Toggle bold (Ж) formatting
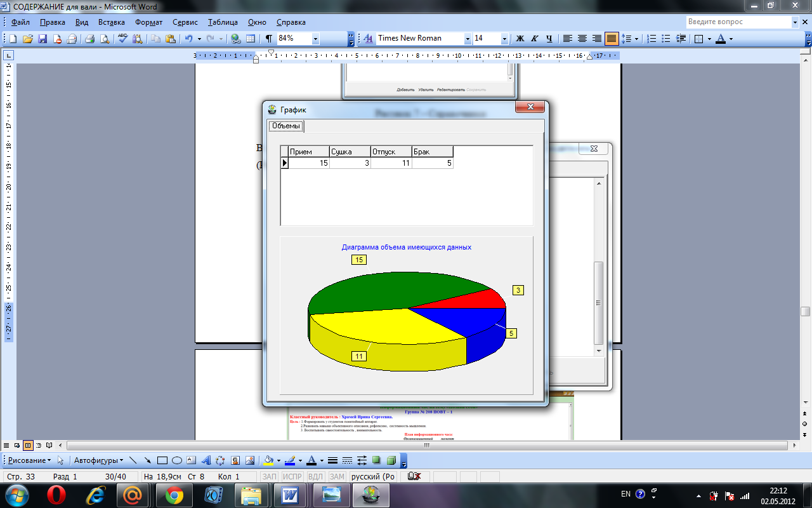The image size is (812, 508). (520, 39)
